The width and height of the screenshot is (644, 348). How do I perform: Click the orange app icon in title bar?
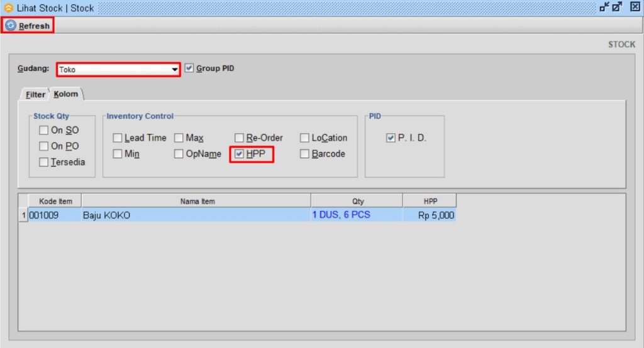coord(8,8)
